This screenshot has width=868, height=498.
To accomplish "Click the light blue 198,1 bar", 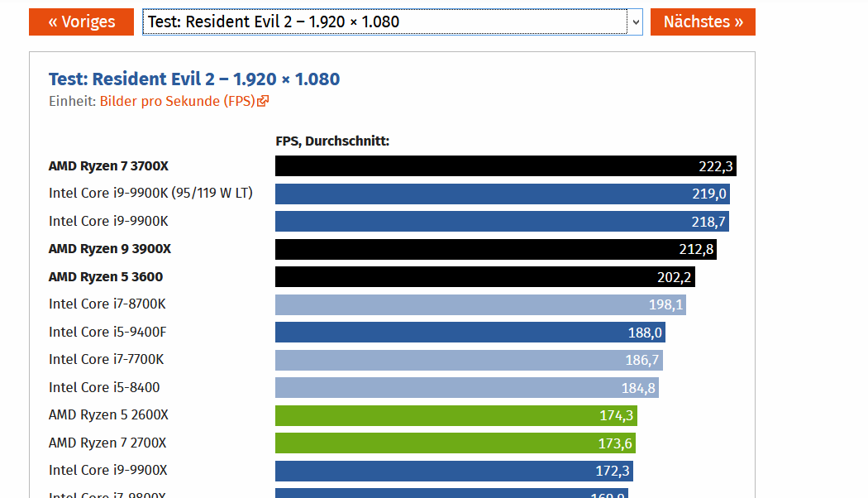I will (480, 304).
